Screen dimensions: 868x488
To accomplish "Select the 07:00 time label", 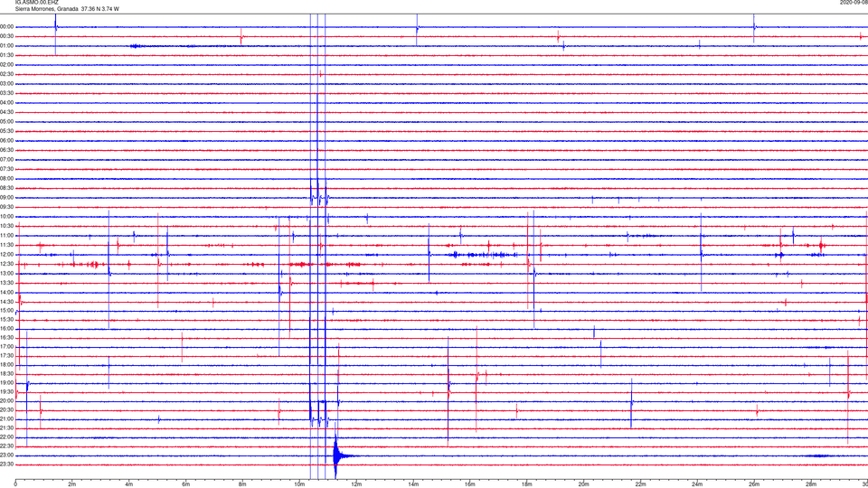I will click(x=7, y=160).
